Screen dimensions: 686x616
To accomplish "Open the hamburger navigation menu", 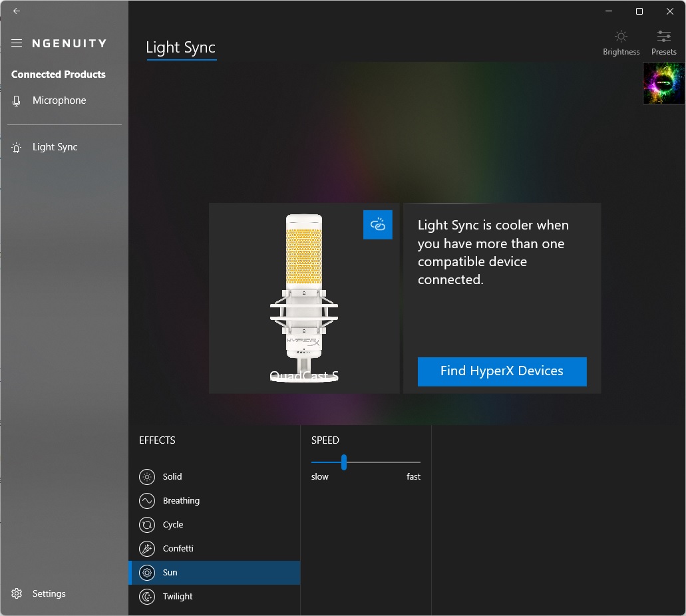I will pyautogui.click(x=17, y=43).
